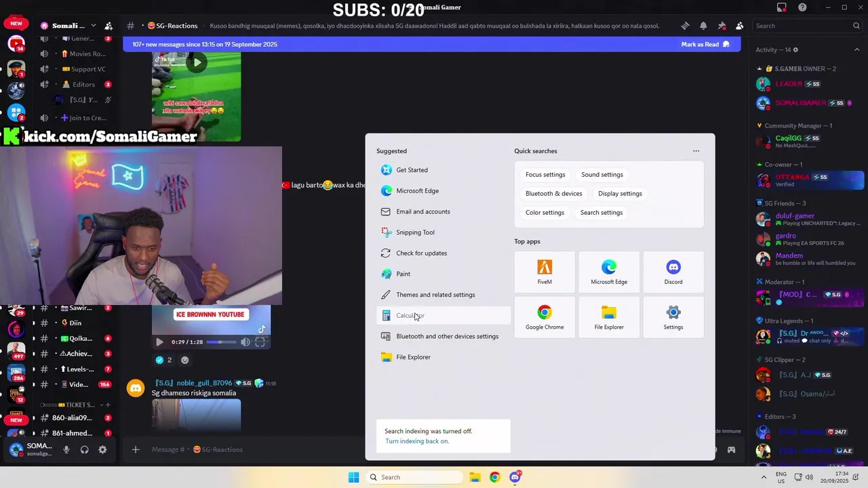The image size is (868, 488).
Task: Collapse the Activity section chevron
Action: pos(856,49)
